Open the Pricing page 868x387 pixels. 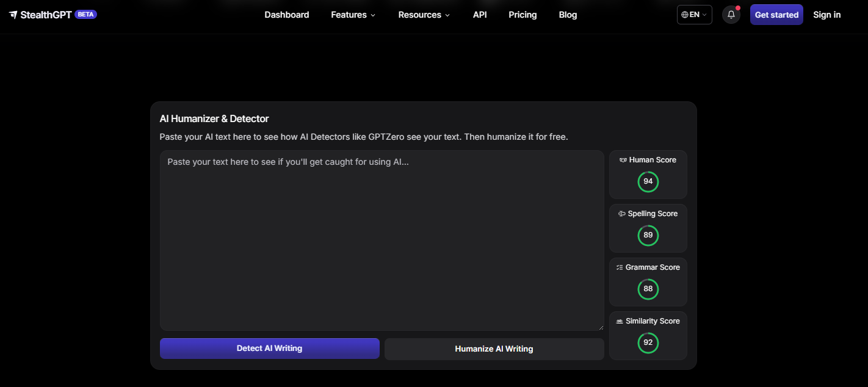click(x=523, y=15)
